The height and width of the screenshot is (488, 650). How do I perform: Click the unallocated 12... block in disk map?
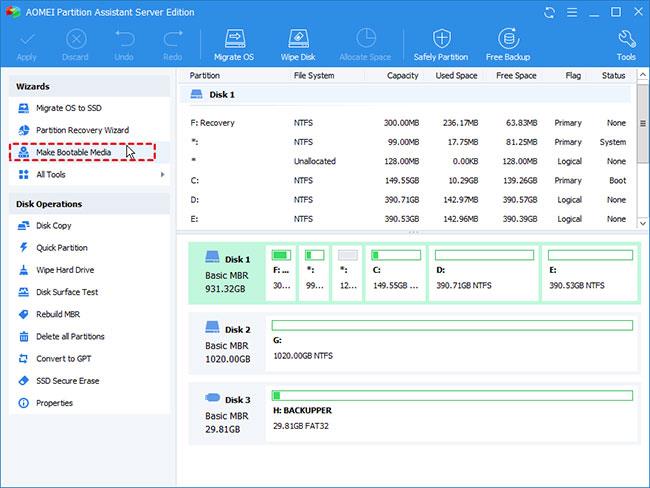(348, 272)
